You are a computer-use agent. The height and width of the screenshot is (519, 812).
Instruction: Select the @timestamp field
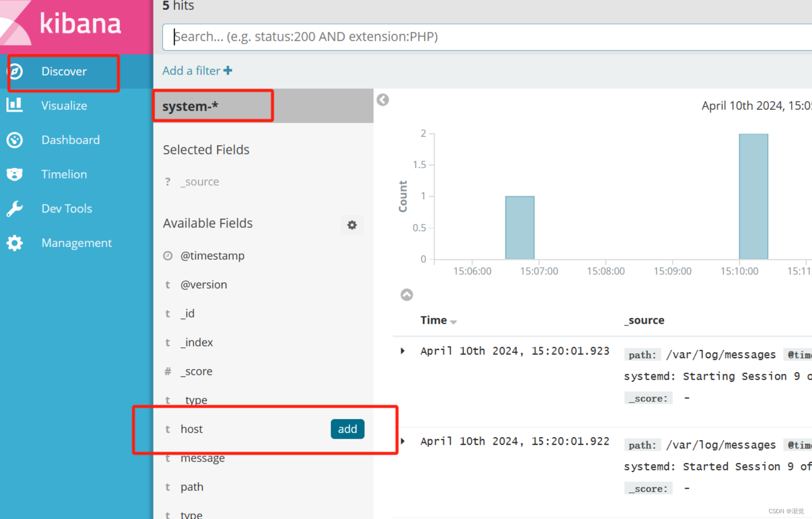point(213,256)
